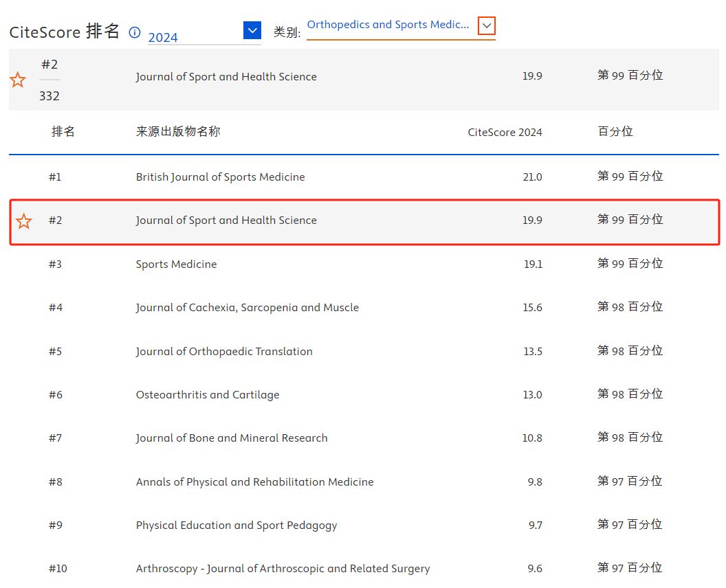The image size is (726, 588).
Task: Click the 2024 year input field
Action: pyautogui.click(x=194, y=37)
